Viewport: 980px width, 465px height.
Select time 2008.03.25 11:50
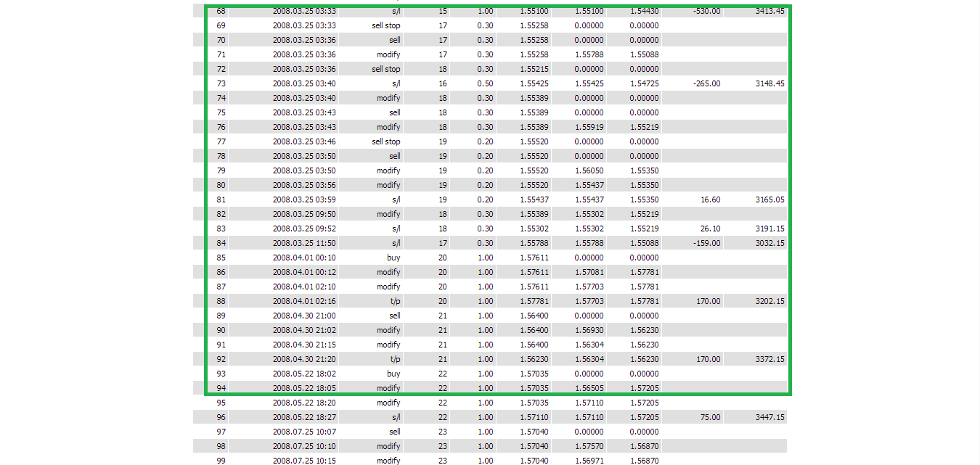pos(304,243)
